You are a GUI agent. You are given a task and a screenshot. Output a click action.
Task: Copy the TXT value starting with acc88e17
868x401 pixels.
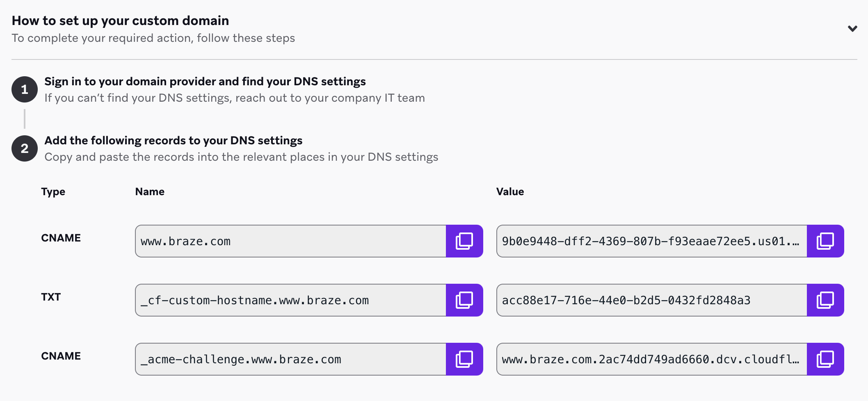pyautogui.click(x=825, y=300)
